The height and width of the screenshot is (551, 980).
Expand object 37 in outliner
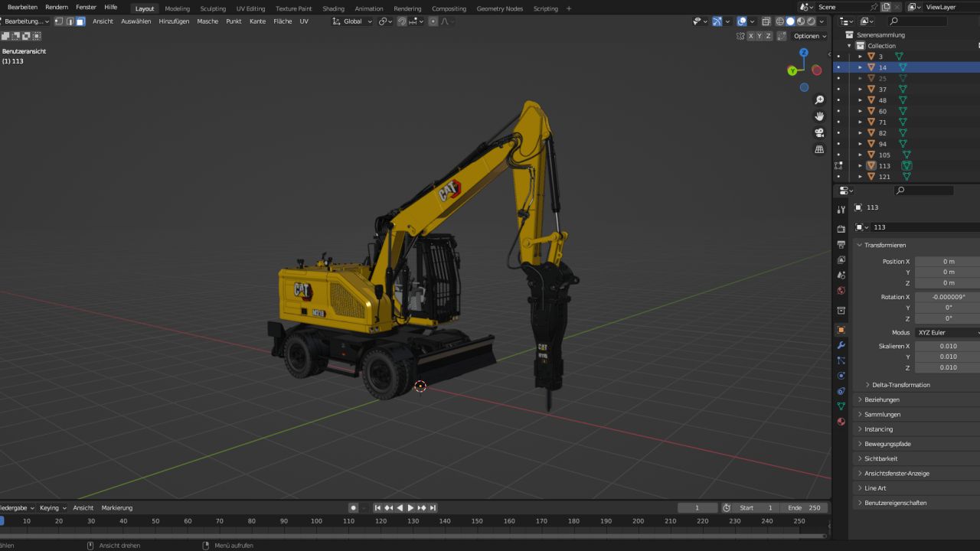tap(860, 90)
